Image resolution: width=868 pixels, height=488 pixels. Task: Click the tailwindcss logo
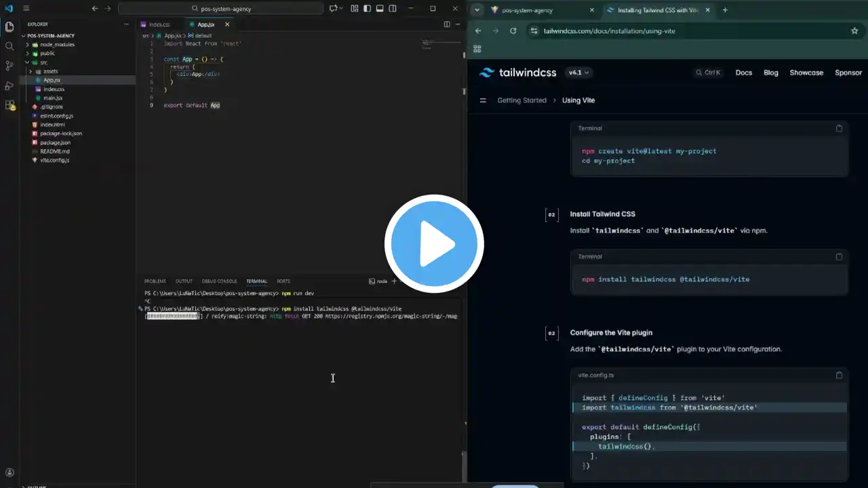point(517,73)
